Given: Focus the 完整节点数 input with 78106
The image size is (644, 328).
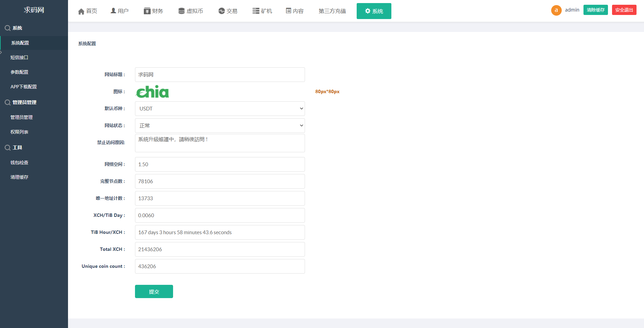Looking at the screenshot, I should (220, 182).
